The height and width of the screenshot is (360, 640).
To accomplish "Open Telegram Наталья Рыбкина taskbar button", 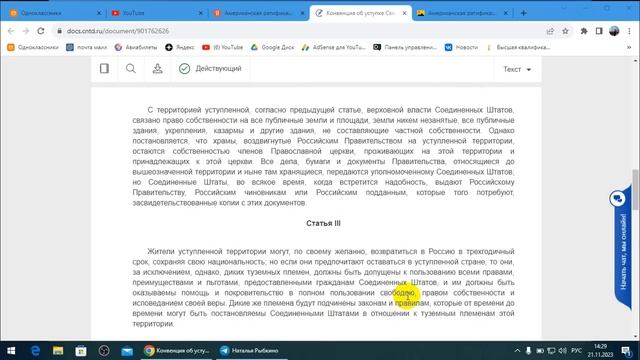I will (x=250, y=351).
